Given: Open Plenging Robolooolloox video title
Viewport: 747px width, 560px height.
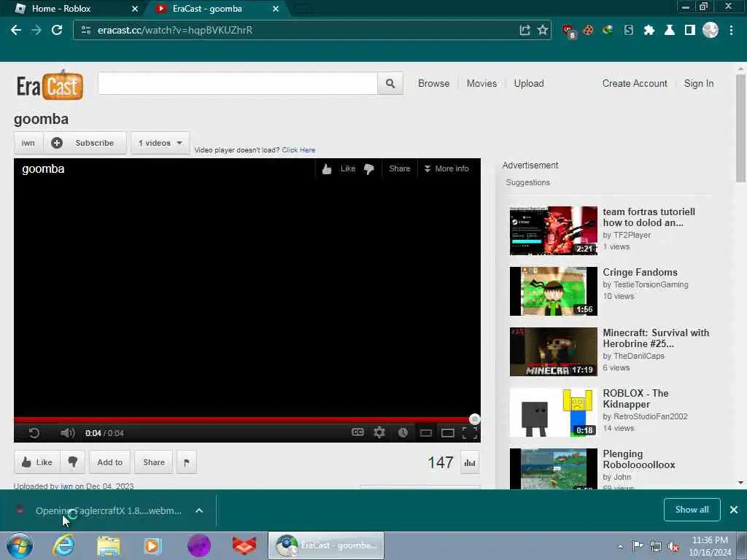Looking at the screenshot, I should click(638, 459).
